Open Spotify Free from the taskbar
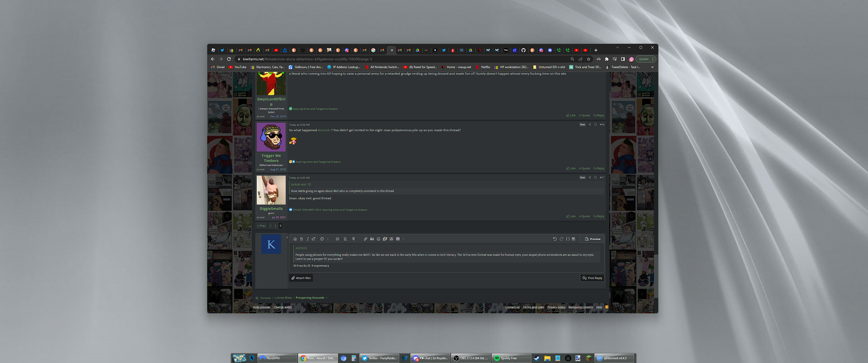 click(x=511, y=358)
